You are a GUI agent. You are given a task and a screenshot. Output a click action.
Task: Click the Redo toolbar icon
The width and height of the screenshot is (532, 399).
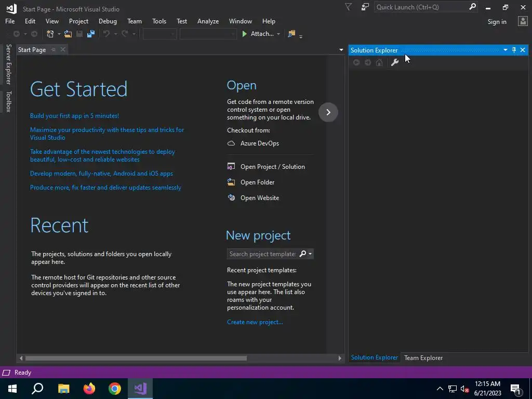coord(125,34)
